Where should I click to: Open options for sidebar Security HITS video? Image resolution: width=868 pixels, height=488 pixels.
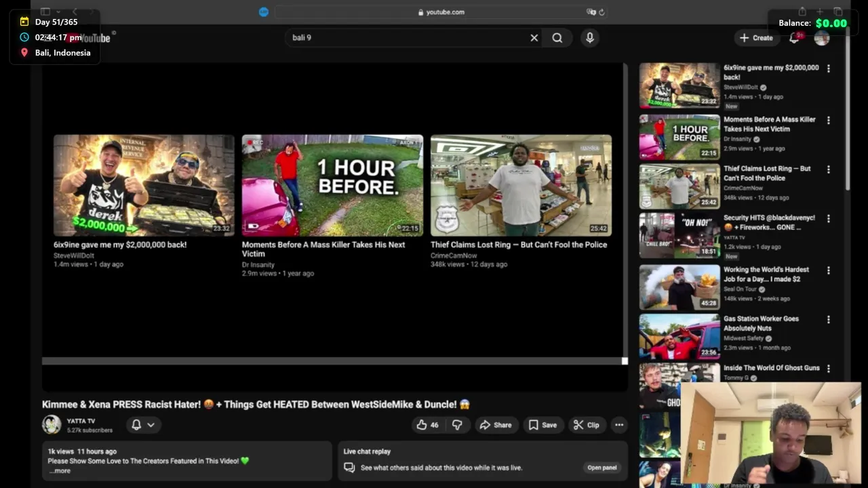click(x=828, y=219)
